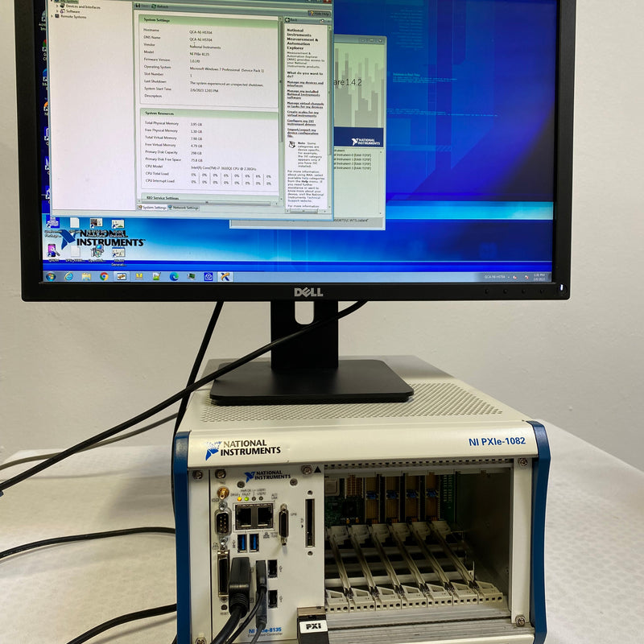Open Google Chrome from the taskbar
This screenshot has height=644, width=644.
pyautogui.click(x=103, y=277)
